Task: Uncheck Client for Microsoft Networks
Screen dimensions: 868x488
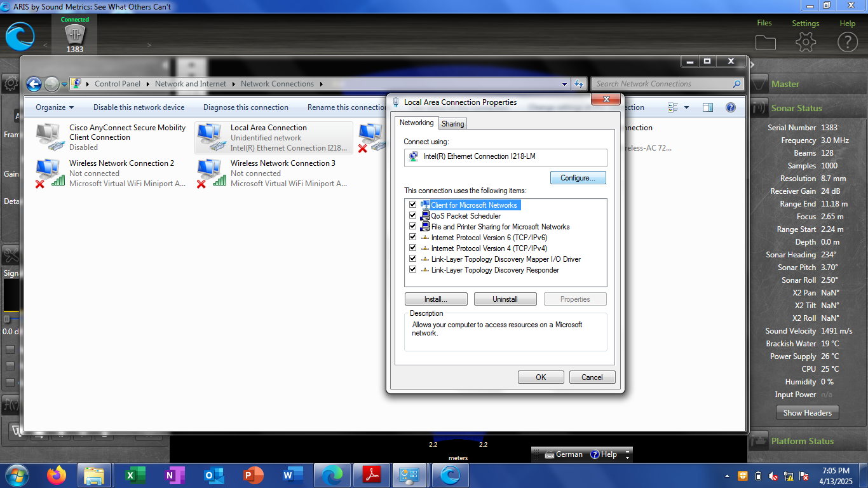Action: pyautogui.click(x=413, y=205)
